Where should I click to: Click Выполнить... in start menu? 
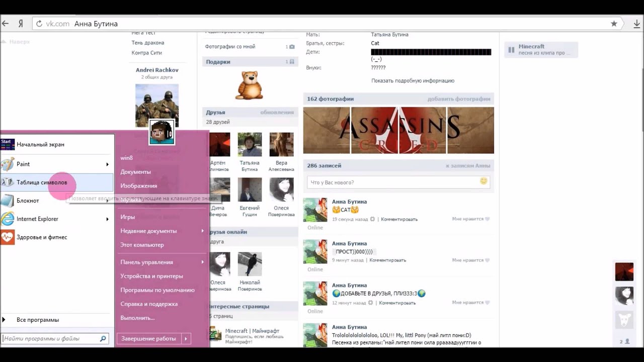click(137, 318)
